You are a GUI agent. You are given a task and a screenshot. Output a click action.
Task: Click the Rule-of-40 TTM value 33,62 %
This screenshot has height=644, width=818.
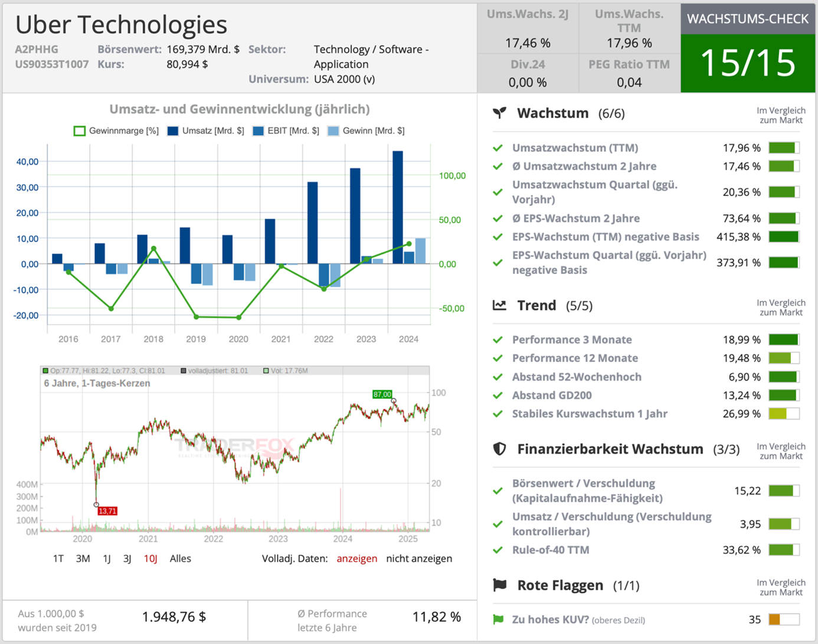[742, 550]
